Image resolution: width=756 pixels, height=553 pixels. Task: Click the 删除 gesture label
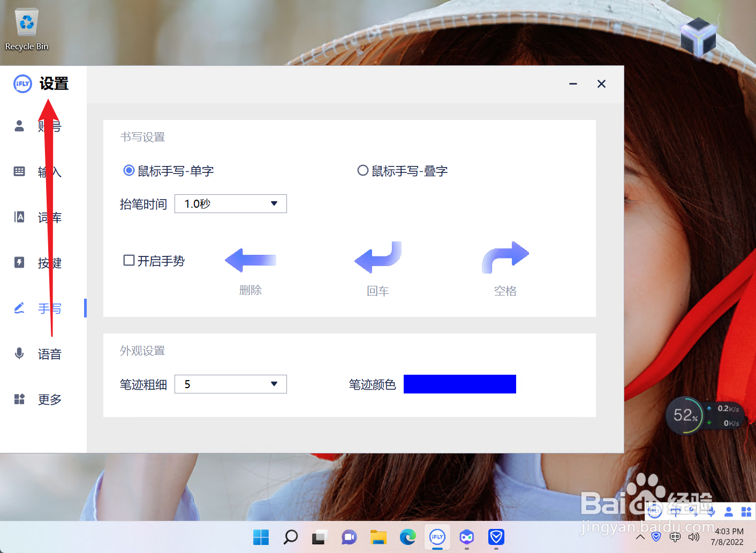[x=251, y=290]
